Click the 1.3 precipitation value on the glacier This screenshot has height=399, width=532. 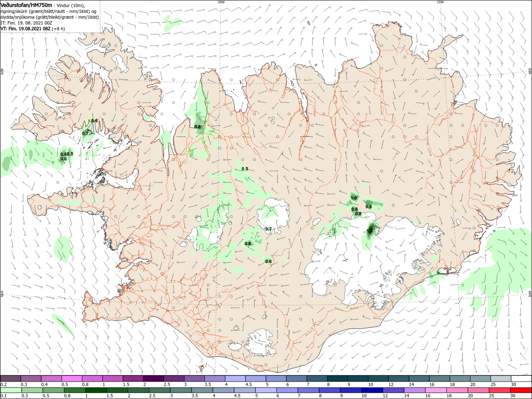coord(370,231)
